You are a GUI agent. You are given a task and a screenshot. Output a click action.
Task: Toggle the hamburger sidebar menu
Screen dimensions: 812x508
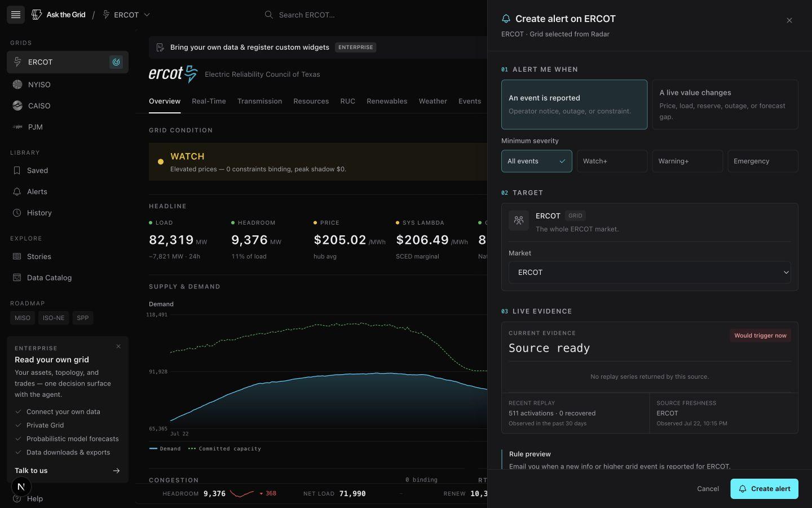(16, 15)
